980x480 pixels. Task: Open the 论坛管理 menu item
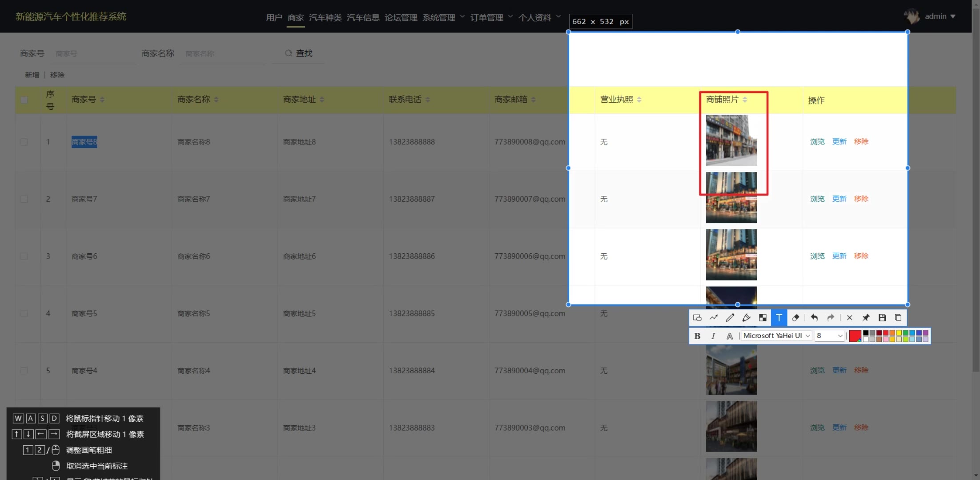pos(401,17)
